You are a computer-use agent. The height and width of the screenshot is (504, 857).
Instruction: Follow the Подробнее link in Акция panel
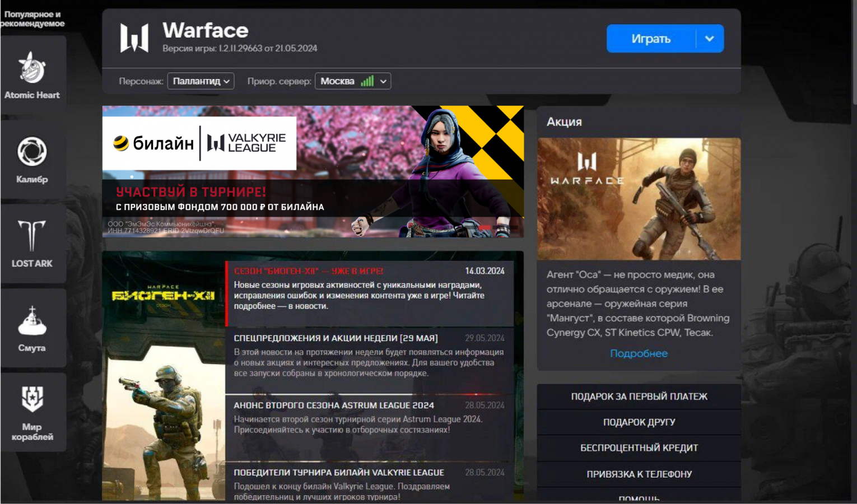click(639, 353)
